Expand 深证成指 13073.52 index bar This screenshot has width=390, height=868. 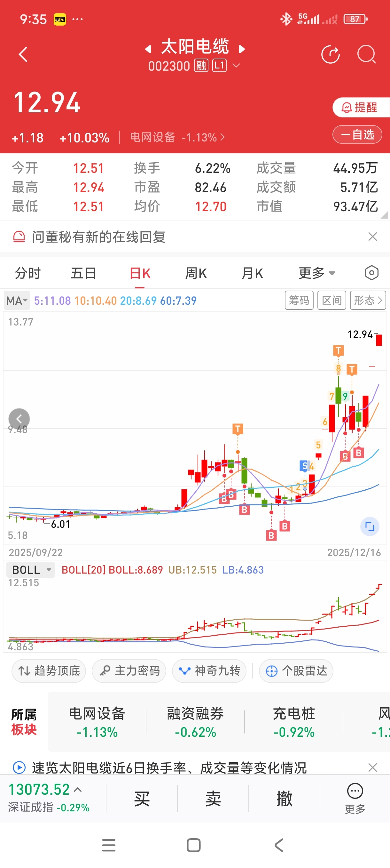[x=49, y=798]
